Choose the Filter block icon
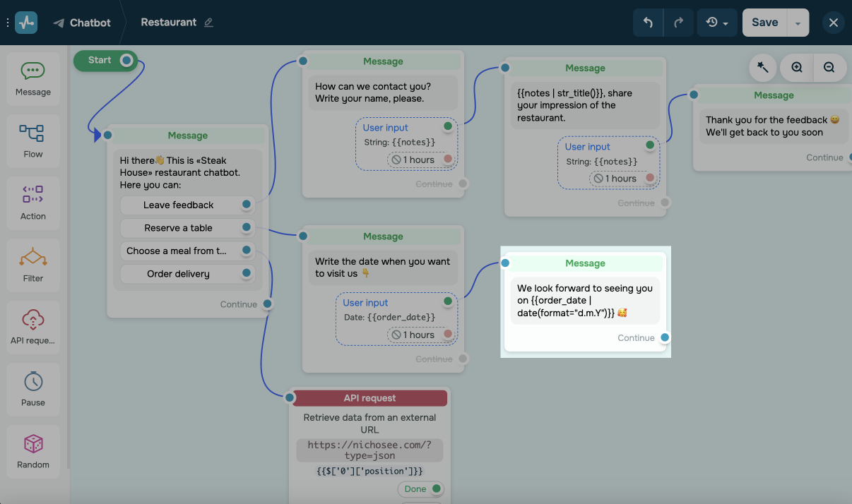 tap(33, 264)
